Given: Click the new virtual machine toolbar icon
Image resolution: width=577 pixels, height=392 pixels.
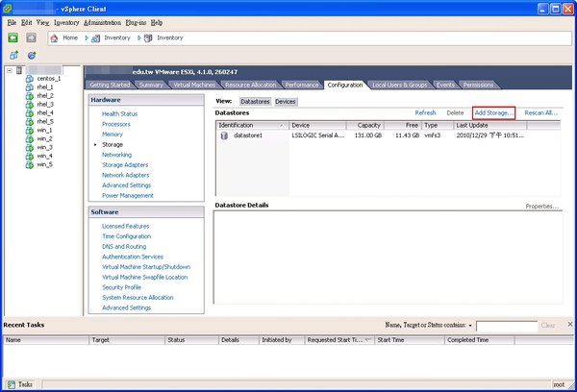Looking at the screenshot, I should pyautogui.click(x=14, y=55).
